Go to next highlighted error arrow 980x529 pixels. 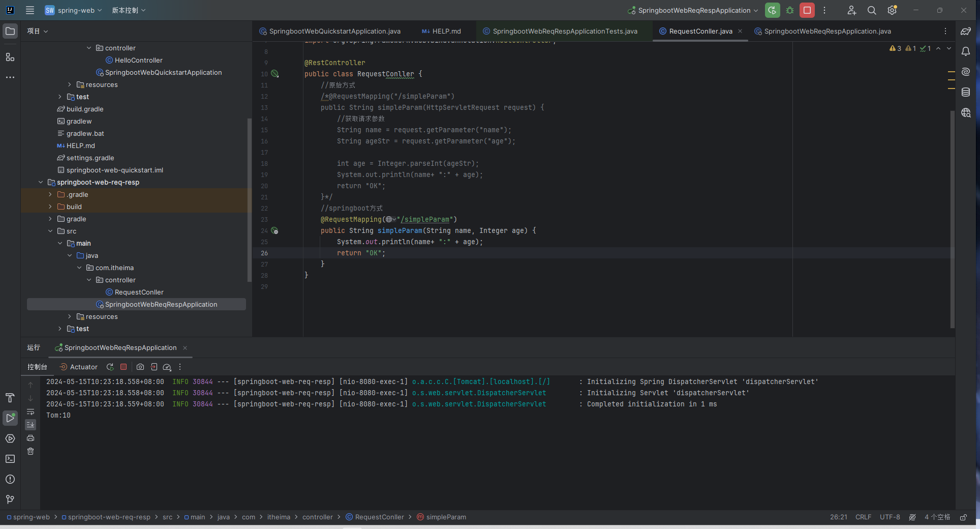click(948, 48)
